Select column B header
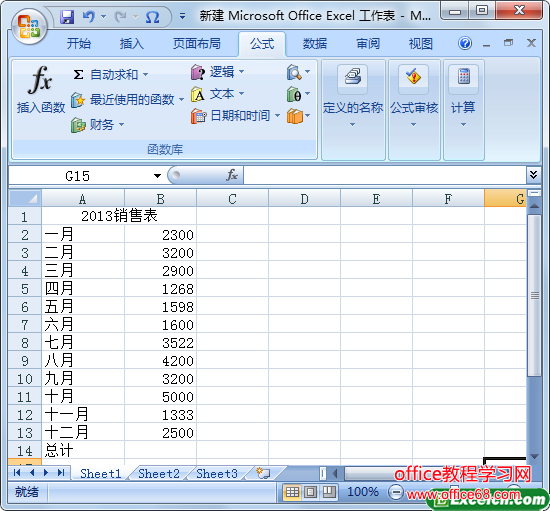 (x=160, y=199)
